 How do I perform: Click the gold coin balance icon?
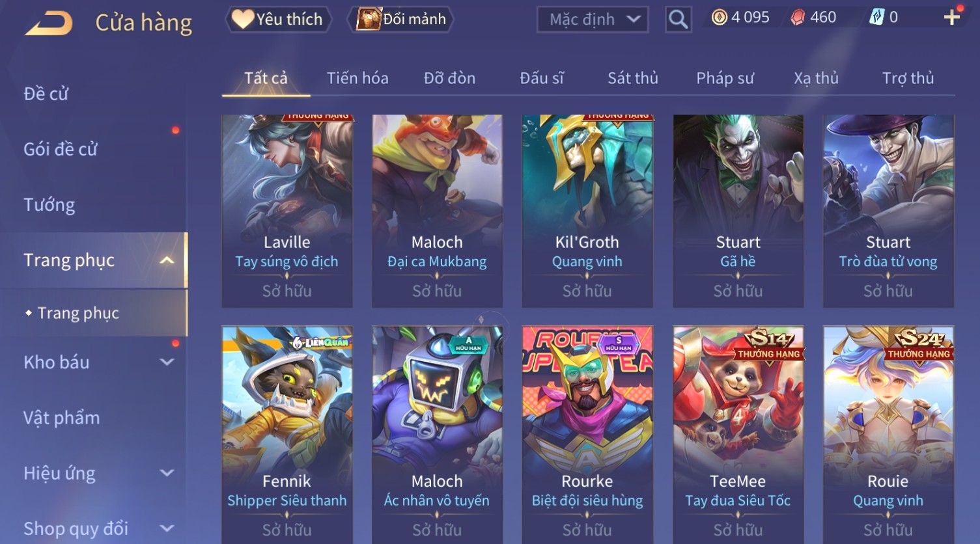[x=719, y=18]
